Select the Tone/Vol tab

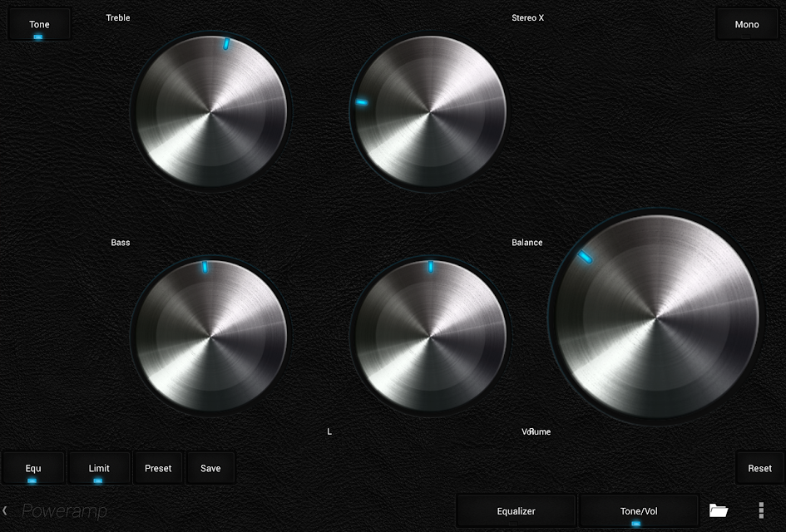pos(639,511)
